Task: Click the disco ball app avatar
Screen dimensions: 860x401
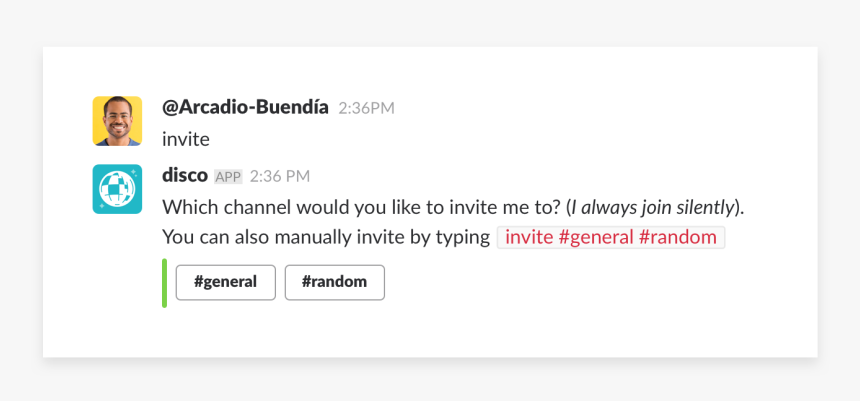Action: 117,189
